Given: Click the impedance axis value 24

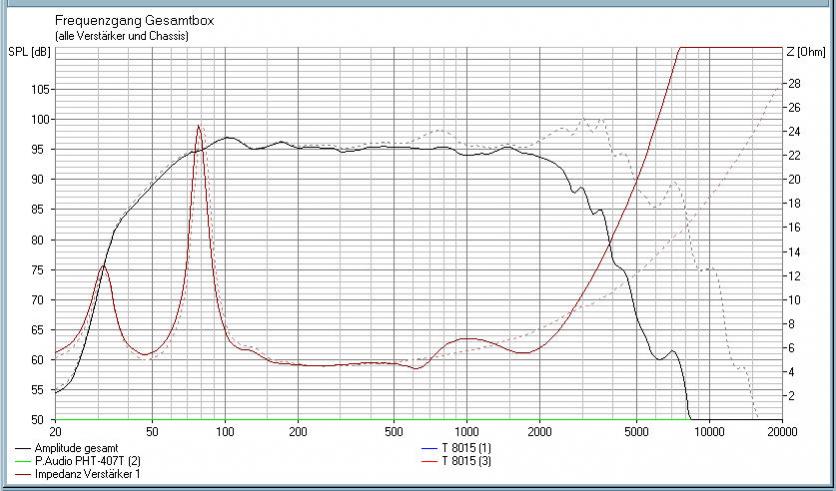Looking at the screenshot, I should coord(795,132).
